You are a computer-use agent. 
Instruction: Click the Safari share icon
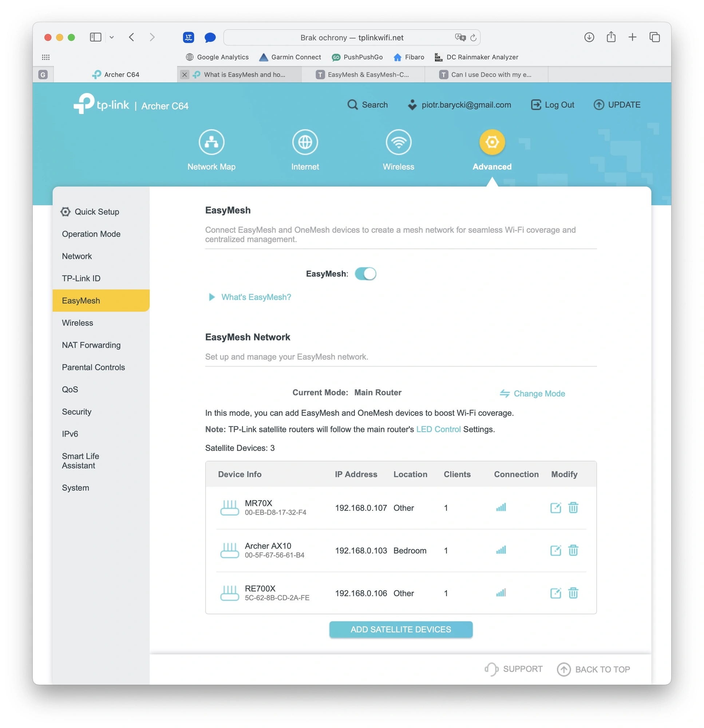tap(611, 37)
